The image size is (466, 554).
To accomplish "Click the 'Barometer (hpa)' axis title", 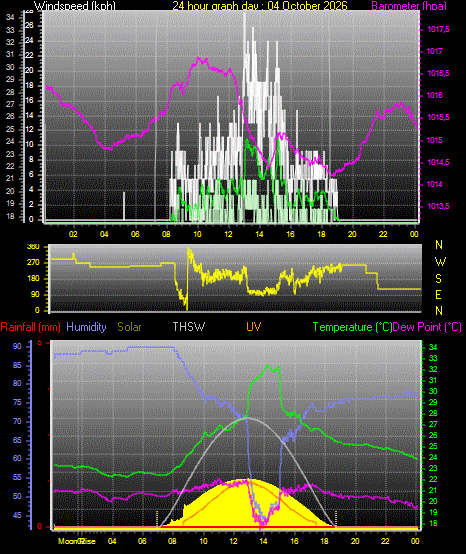I will pos(409,6).
